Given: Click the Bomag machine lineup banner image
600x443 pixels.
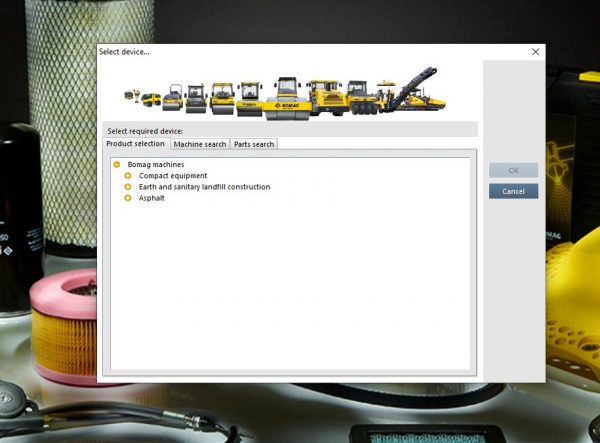Looking at the screenshot, I should pos(285,94).
